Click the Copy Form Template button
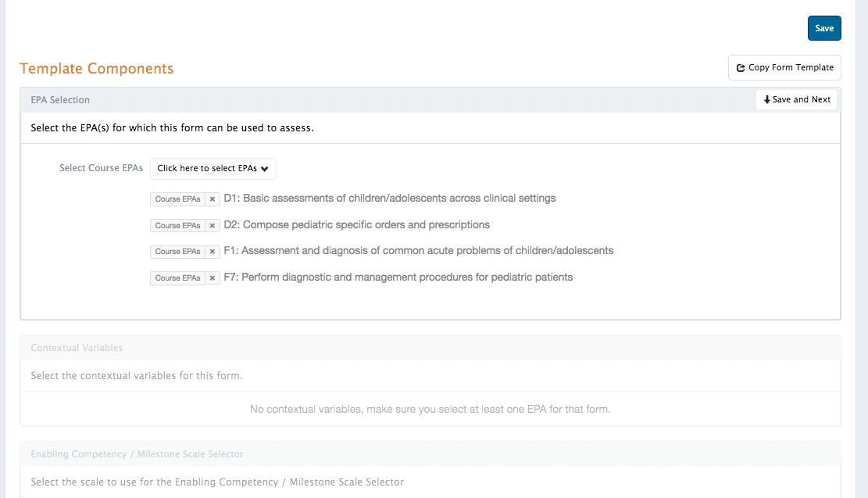 pos(784,68)
